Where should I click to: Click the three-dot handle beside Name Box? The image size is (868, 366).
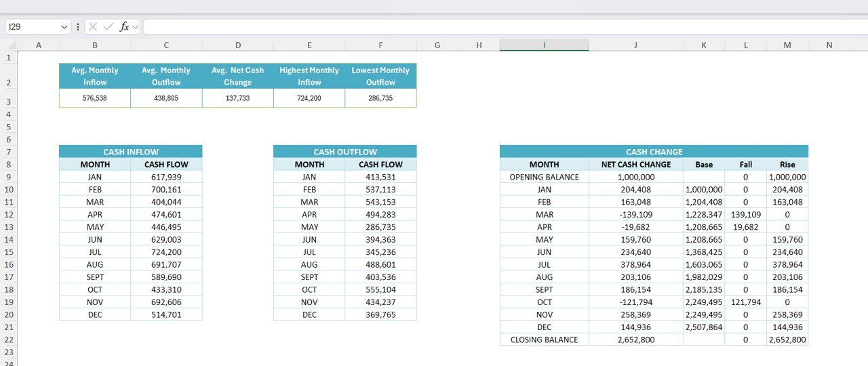(x=78, y=26)
